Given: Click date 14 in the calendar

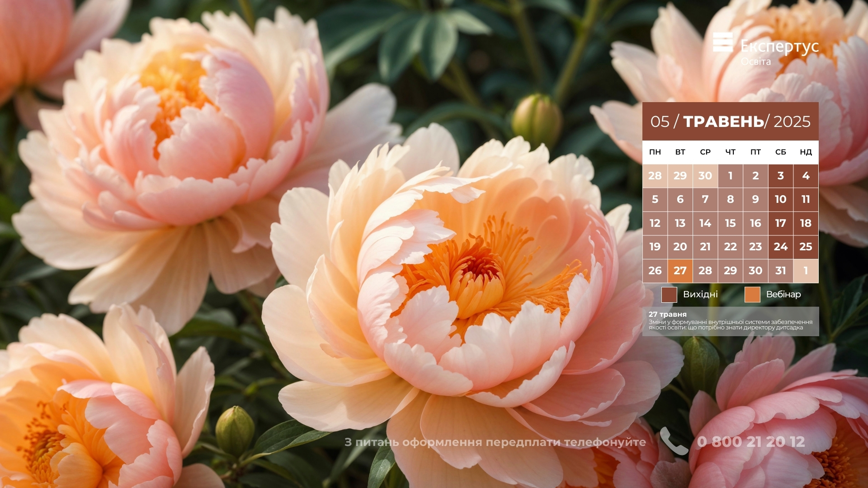Looking at the screenshot, I should coord(705,223).
